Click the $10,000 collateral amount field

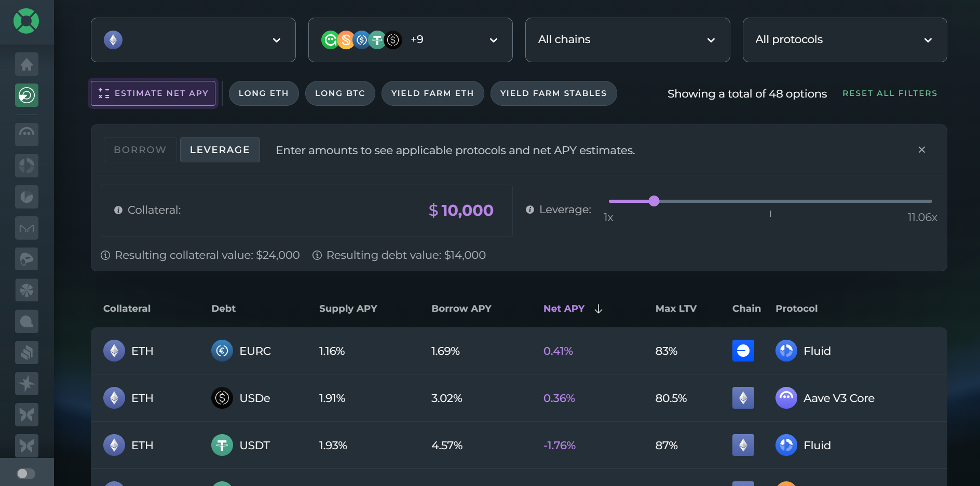[x=307, y=211]
